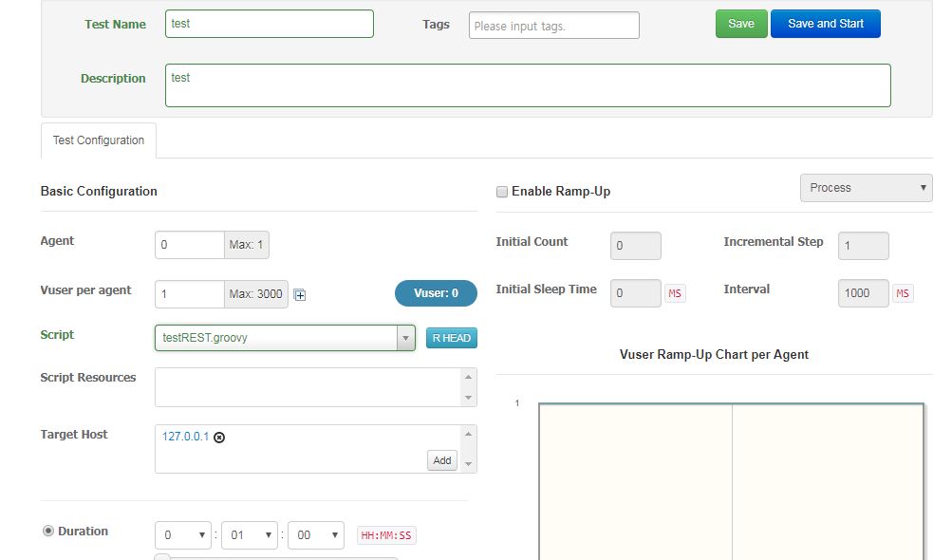Focus the Vuser per agent input

(190, 294)
